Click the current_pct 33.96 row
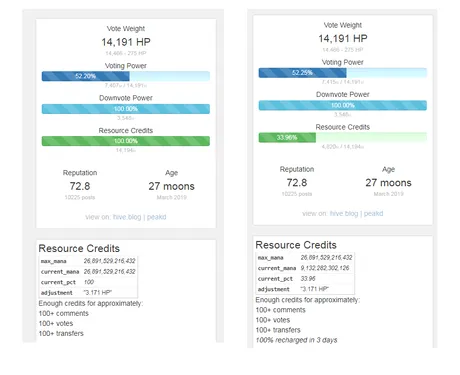The image size is (460, 375). (305, 279)
